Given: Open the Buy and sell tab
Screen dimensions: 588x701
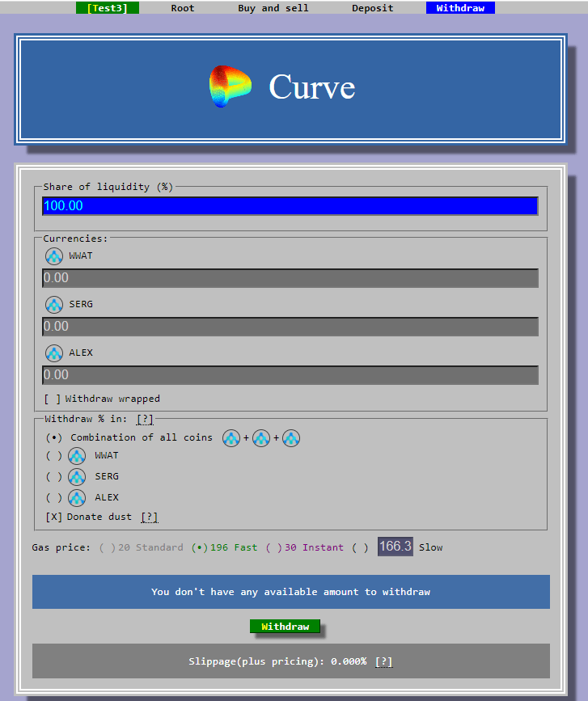Looking at the screenshot, I should click(273, 8).
